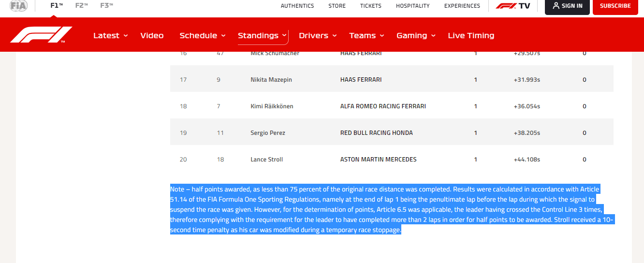Click position number 19
Screen dimensions: 644x263
(x=183, y=133)
